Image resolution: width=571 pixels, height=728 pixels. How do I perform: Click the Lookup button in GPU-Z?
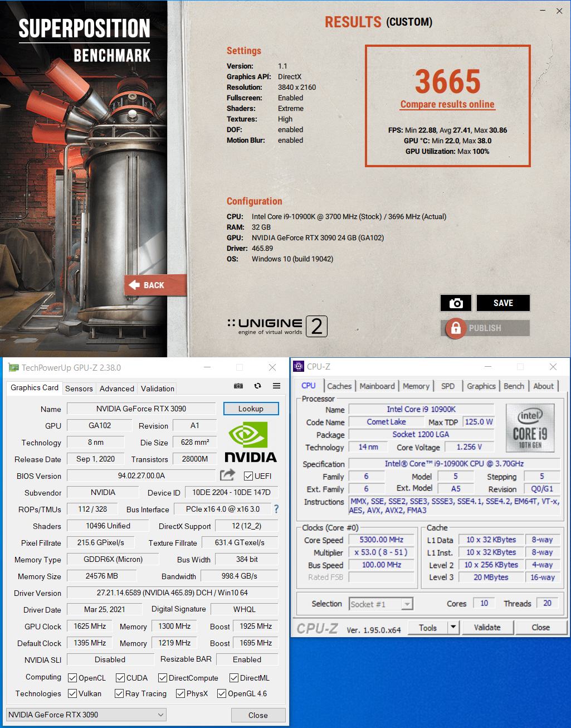click(x=251, y=409)
